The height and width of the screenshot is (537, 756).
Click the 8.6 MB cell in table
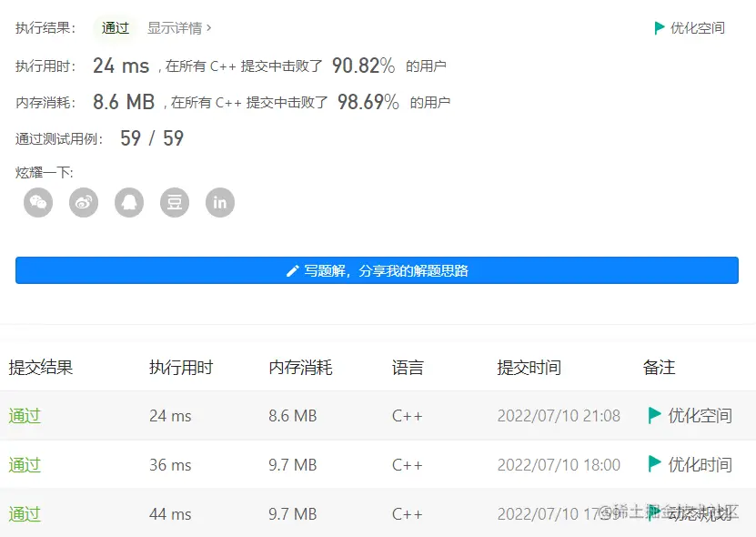click(293, 416)
